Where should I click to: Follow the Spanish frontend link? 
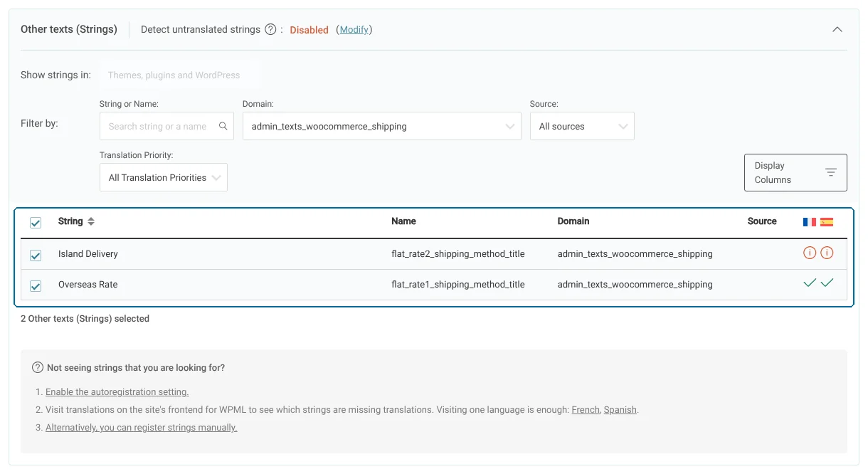click(620, 409)
